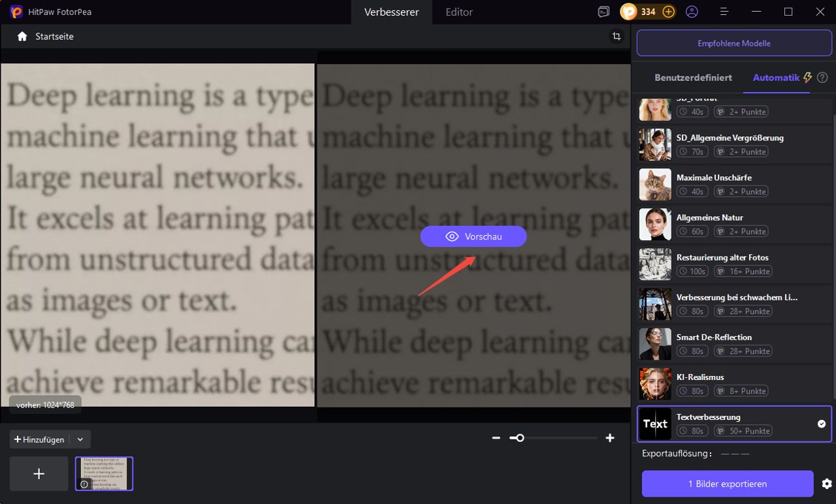This screenshot has height=504, width=836.
Task: Click the 'SD_Allgemeine Vergrößerung' model name
Action: (x=730, y=138)
